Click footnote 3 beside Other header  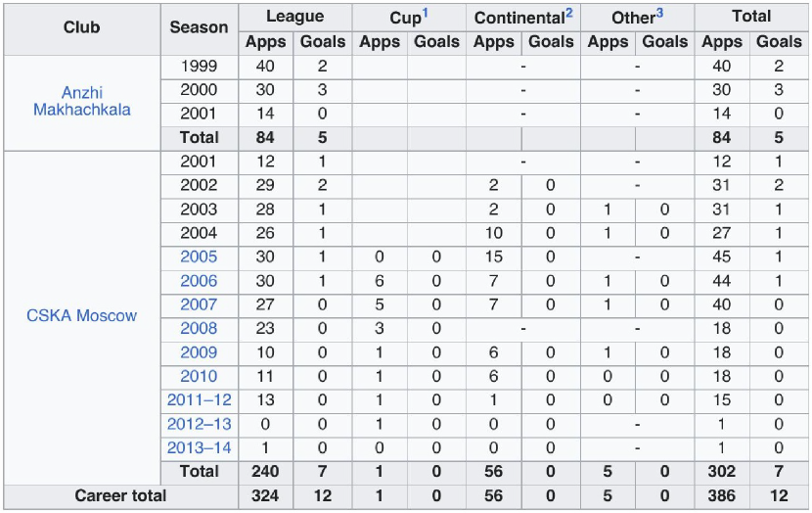click(x=659, y=13)
